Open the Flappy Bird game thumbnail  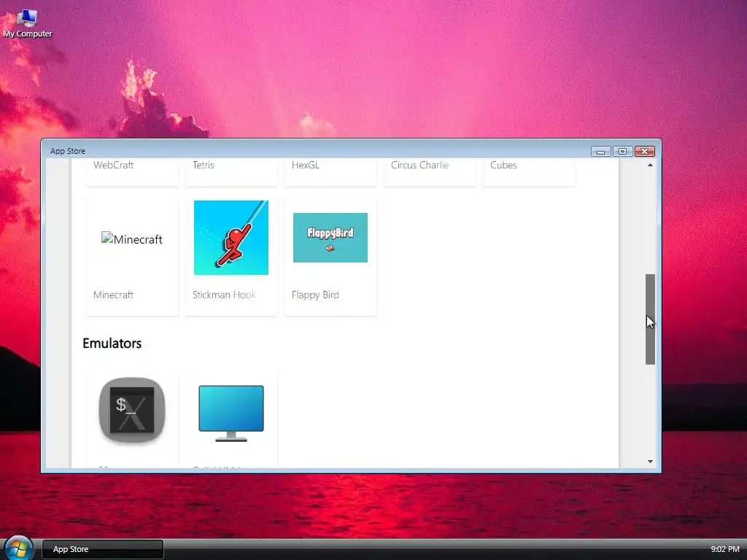point(330,238)
